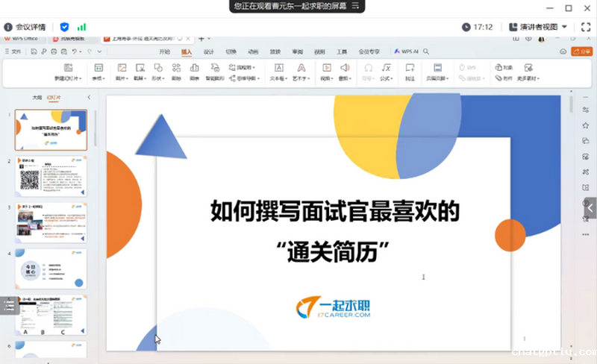Close the current presentation document tab
This screenshot has width=597, height=364.
point(188,39)
